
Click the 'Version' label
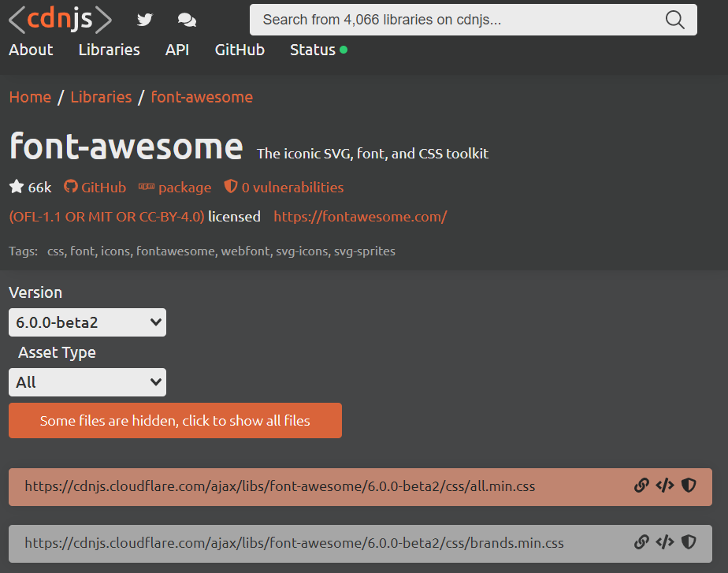point(35,292)
